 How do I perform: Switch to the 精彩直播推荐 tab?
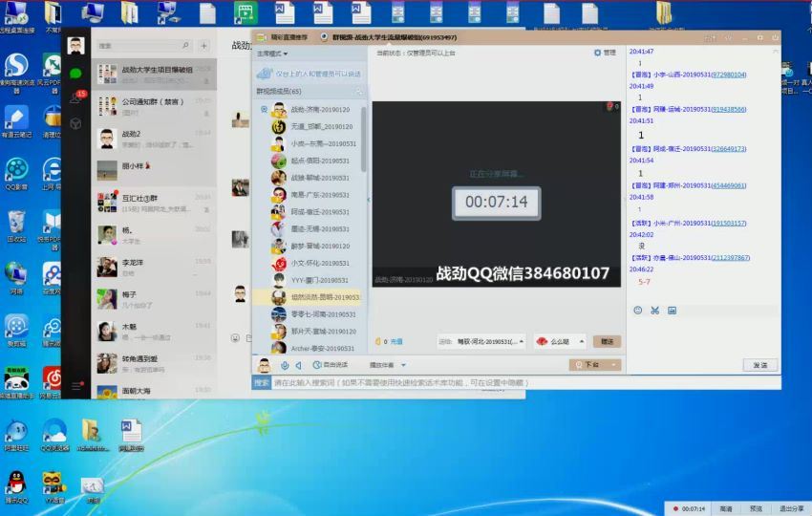[284, 37]
